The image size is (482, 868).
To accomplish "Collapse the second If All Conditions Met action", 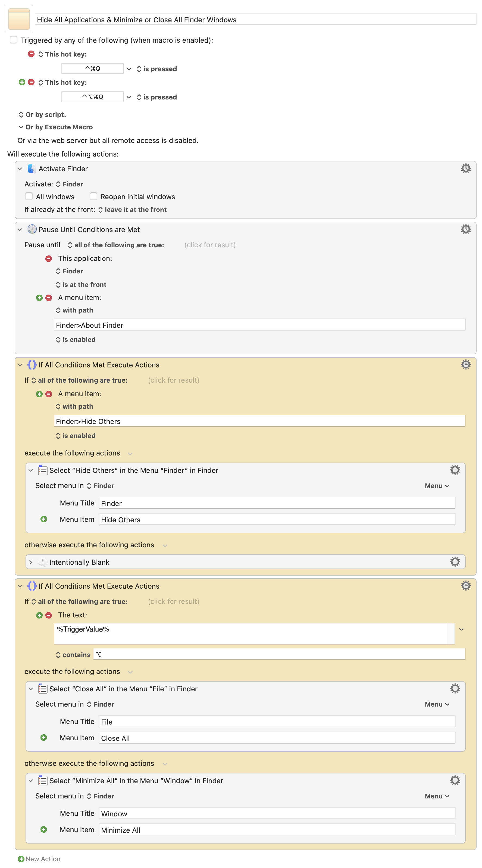I will click(20, 586).
